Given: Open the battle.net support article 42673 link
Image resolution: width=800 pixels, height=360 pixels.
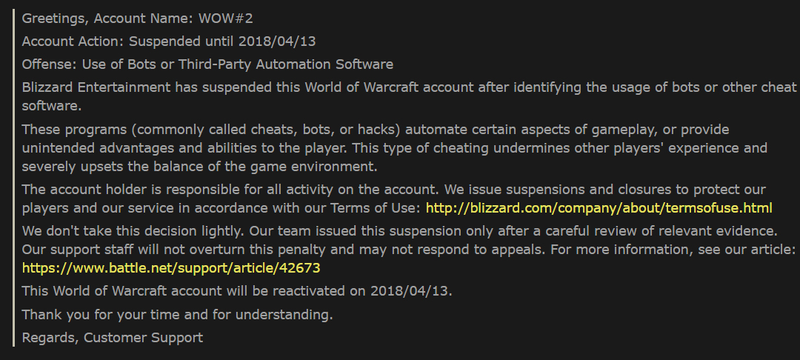Looking at the screenshot, I should coord(171,268).
